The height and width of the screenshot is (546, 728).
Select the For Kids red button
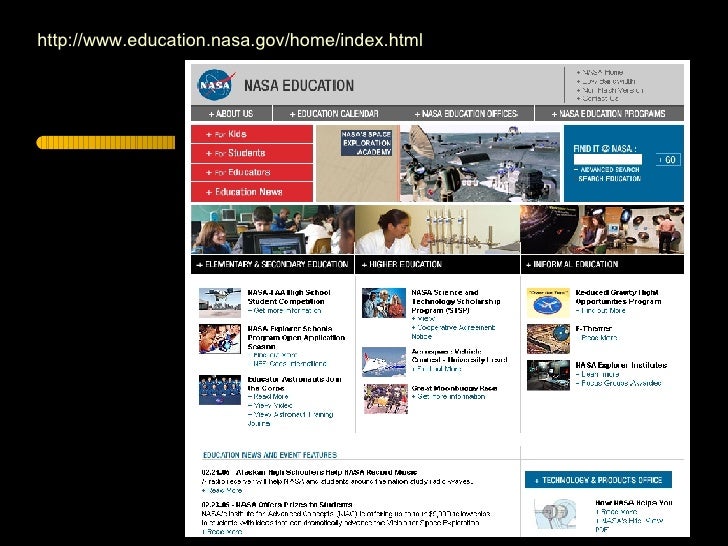coord(252,134)
